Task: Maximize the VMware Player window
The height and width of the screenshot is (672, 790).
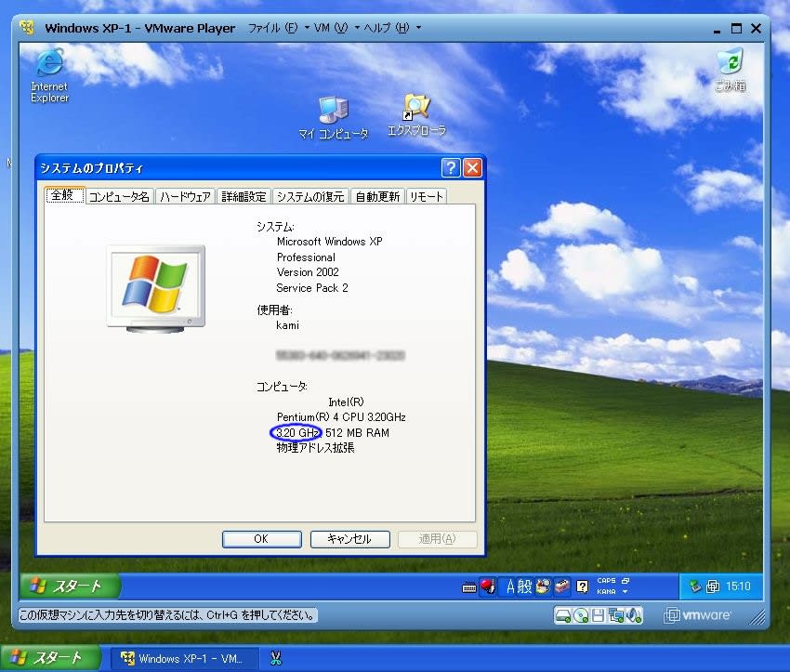Action: (736, 28)
